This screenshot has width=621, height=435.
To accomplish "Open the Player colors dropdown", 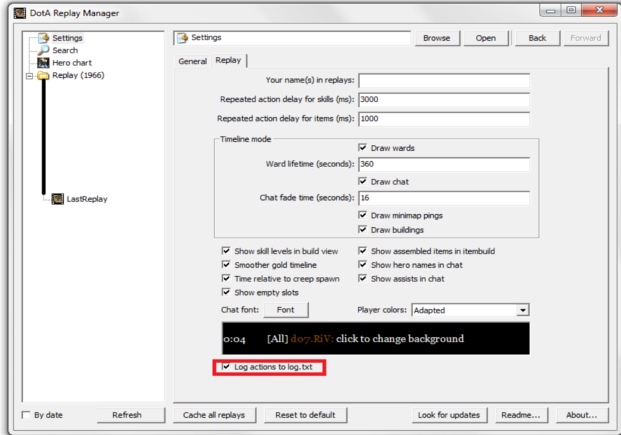I will click(522, 310).
